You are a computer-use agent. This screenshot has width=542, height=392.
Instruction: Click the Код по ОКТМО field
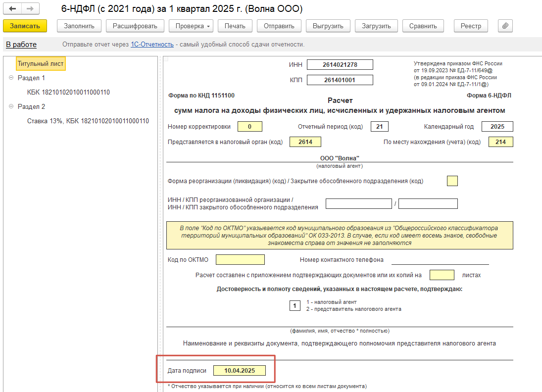click(240, 260)
